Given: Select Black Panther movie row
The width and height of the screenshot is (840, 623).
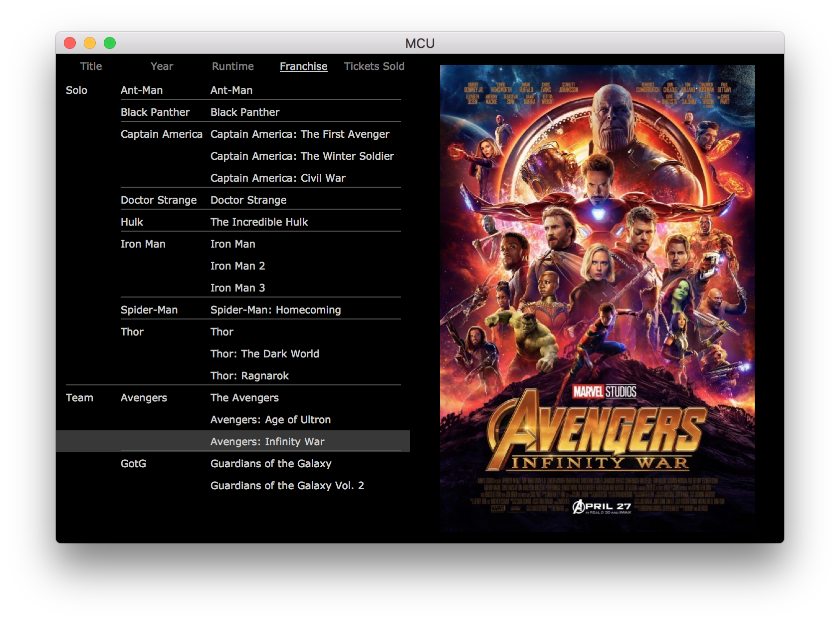Looking at the screenshot, I should 245,112.
